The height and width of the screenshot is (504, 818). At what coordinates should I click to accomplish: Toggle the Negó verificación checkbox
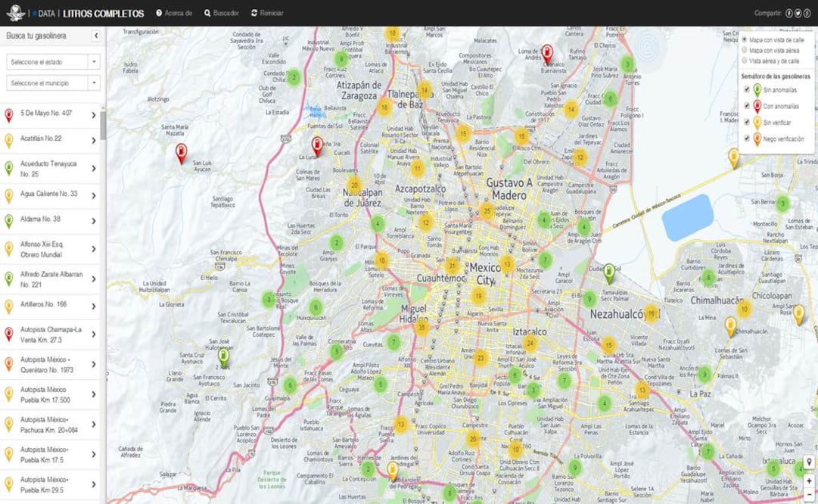[747, 138]
